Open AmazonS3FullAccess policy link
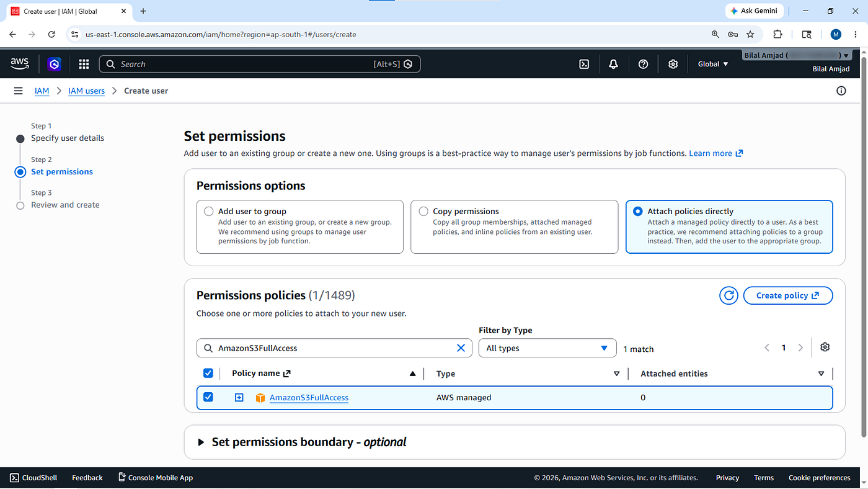Screen dimensions: 868x489 [309, 397]
